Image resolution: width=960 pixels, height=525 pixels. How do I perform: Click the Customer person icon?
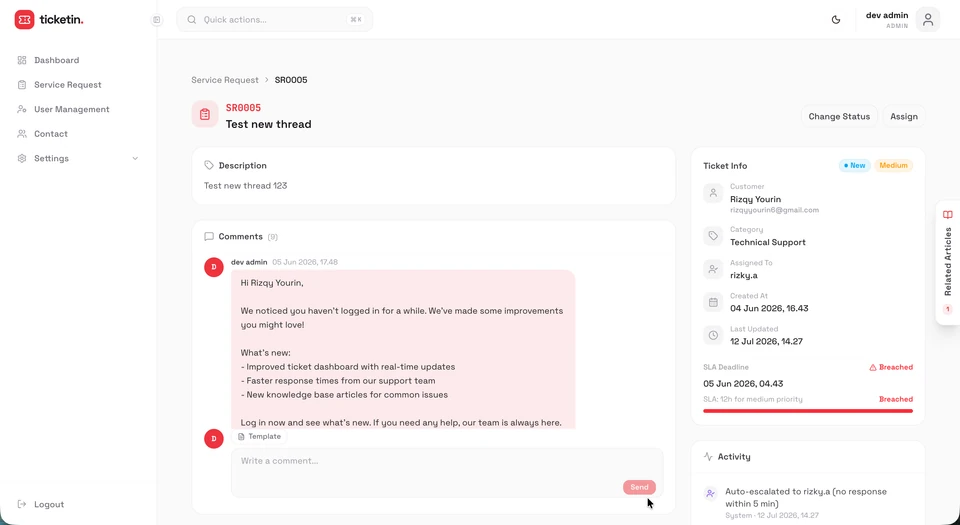(713, 193)
